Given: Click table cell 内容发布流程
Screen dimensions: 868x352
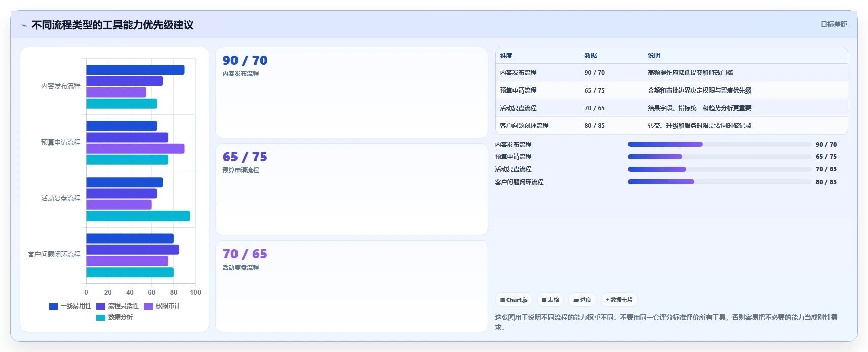Looking at the screenshot, I should click(518, 73).
